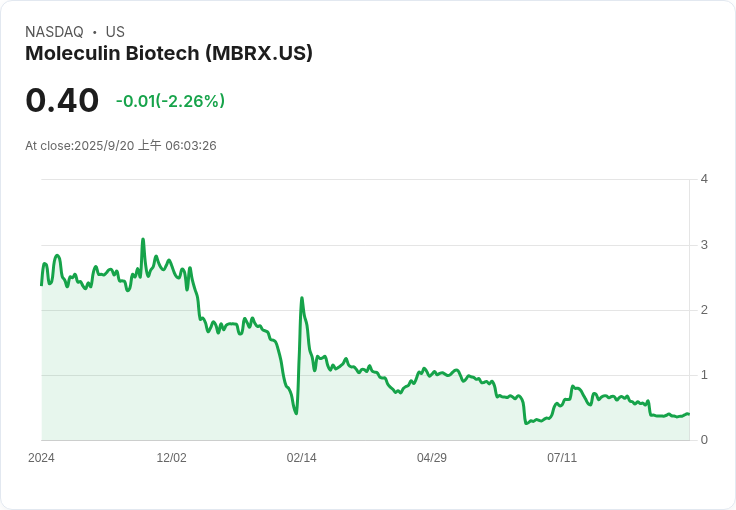Screen dimensions: 736x510
Task: Click the US market label
Action: [x=115, y=32]
